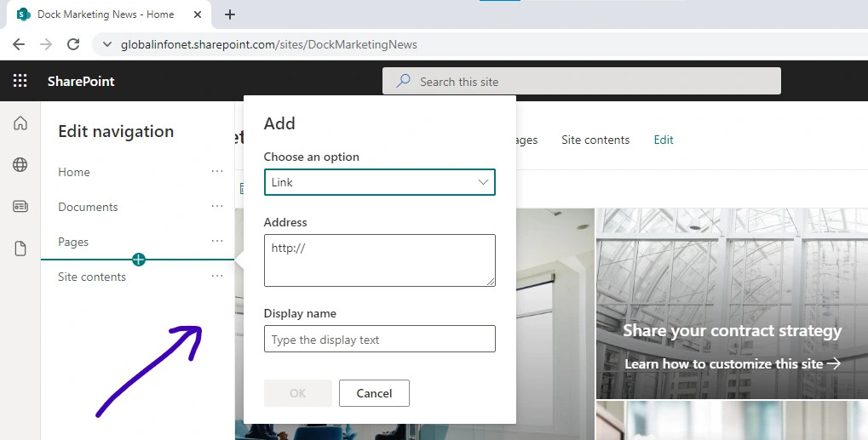Reload the page with refresh icon
Viewport: 868px width, 440px height.
click(x=73, y=44)
